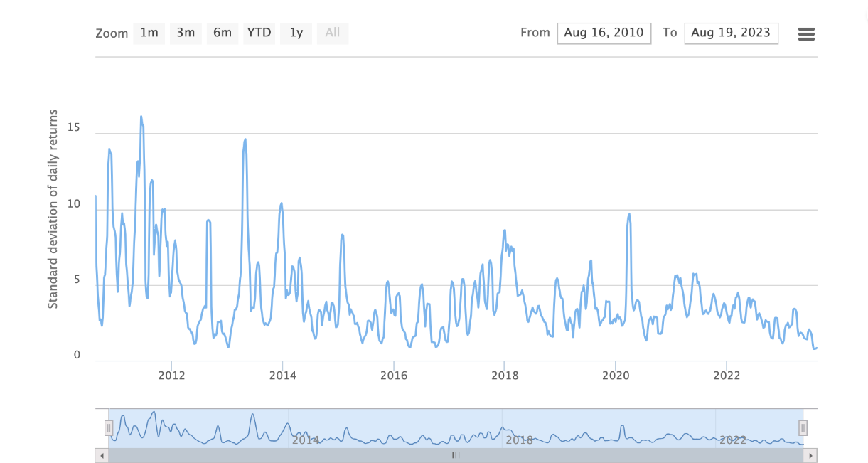
Task: Click the 2012 x-axis label
Action: 171,376
